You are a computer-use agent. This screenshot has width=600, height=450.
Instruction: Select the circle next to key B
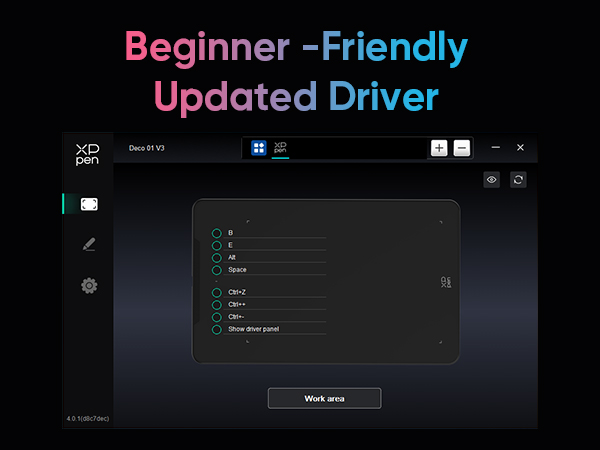click(216, 233)
